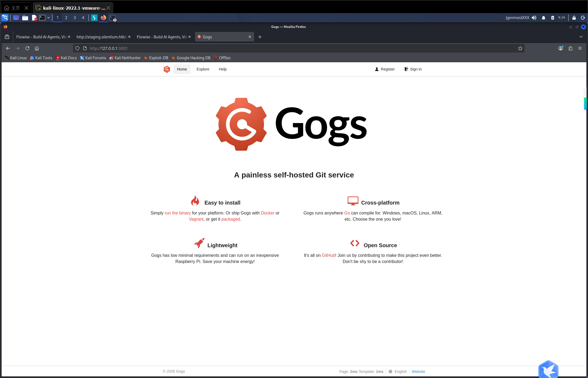Expand the list all tabs chevron
Viewport: 588px width, 378px height.
pos(581,37)
